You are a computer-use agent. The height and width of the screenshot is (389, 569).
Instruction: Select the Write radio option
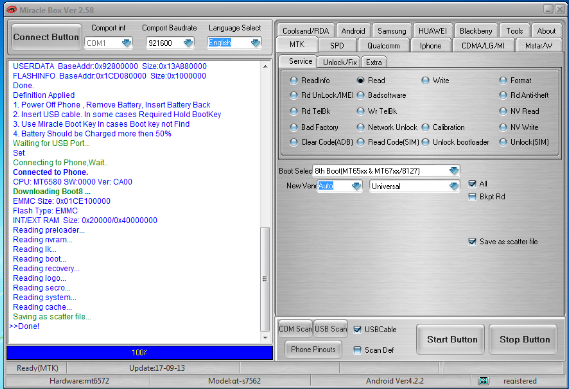tap(425, 80)
